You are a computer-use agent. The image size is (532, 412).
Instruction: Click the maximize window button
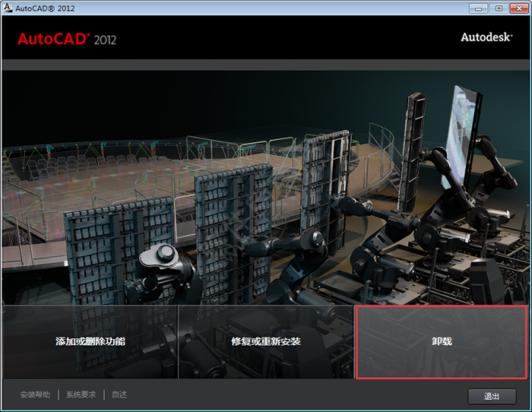point(499,8)
